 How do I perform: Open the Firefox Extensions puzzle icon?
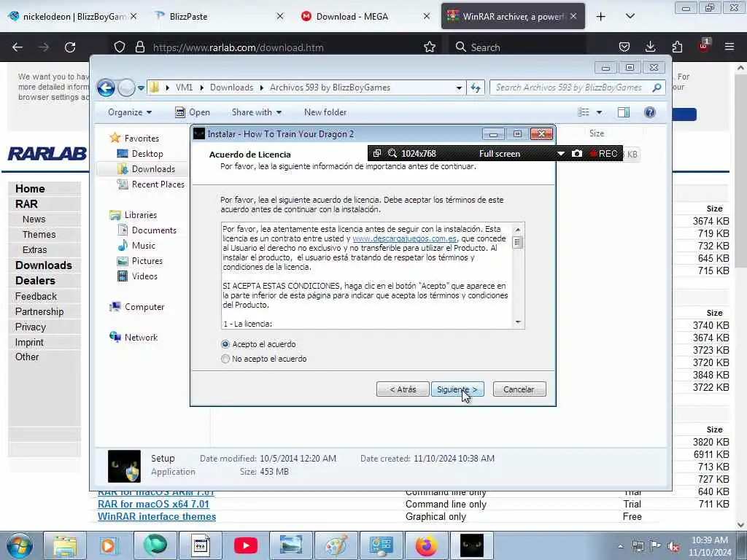677,47
